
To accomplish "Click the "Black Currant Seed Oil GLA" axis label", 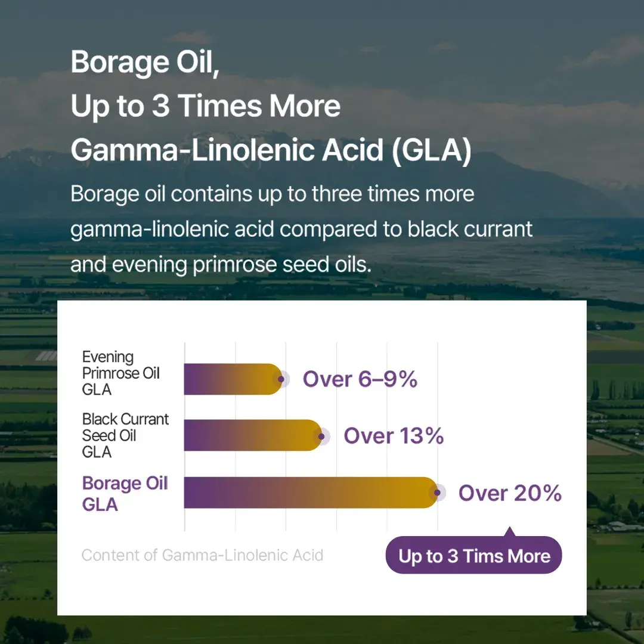I will [x=125, y=435].
